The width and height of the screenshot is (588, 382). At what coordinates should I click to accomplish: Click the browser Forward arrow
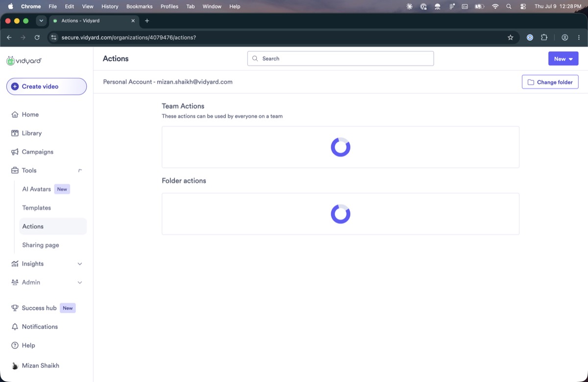tap(23, 37)
